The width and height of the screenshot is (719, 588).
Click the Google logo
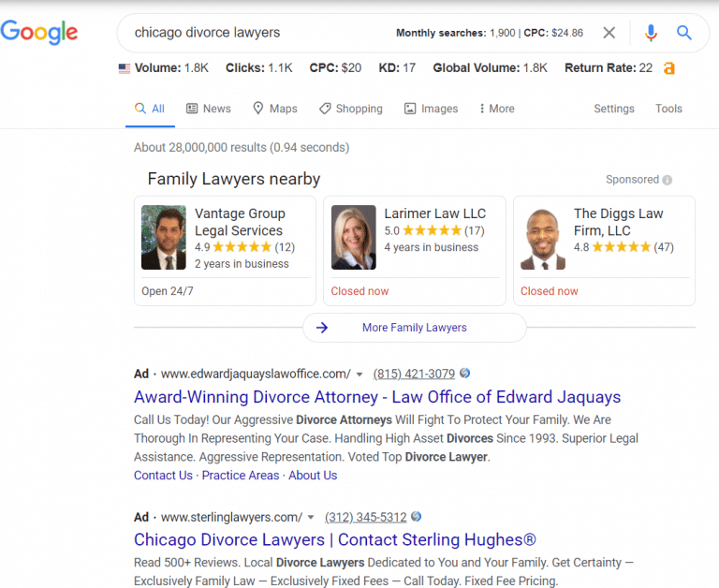[39, 32]
